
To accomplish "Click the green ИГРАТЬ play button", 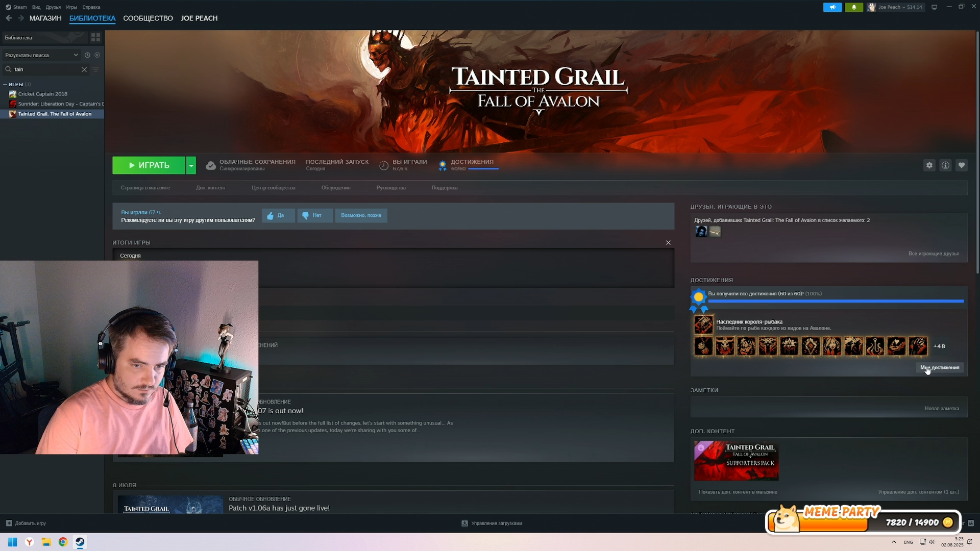I will click(x=149, y=165).
